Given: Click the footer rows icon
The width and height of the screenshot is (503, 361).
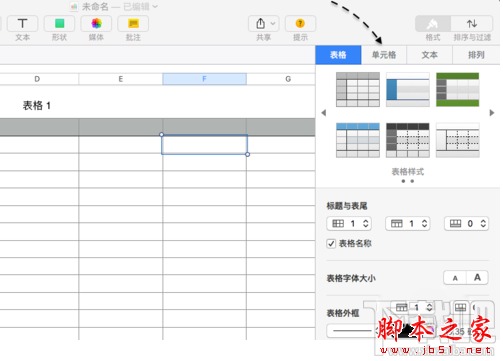Looking at the screenshot, I should pos(455,224).
